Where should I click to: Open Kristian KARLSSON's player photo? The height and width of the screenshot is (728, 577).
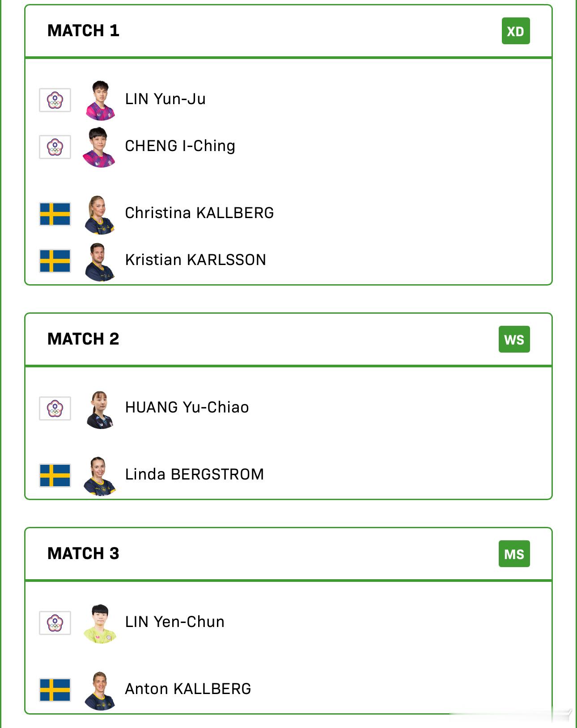click(100, 262)
